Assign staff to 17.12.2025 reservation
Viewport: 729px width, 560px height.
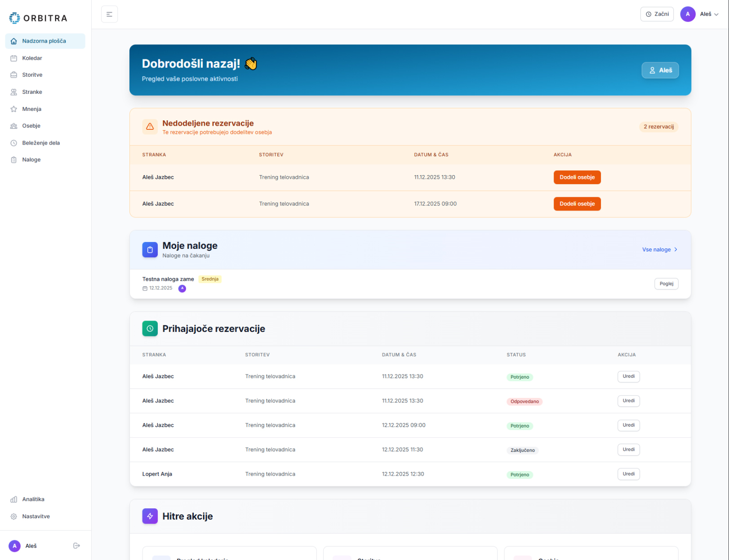coord(577,204)
